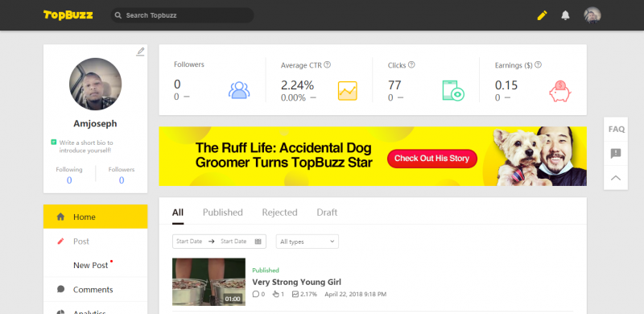Screen dimensions: 644x314
Task: Open the All types dropdown
Action: [308, 242]
